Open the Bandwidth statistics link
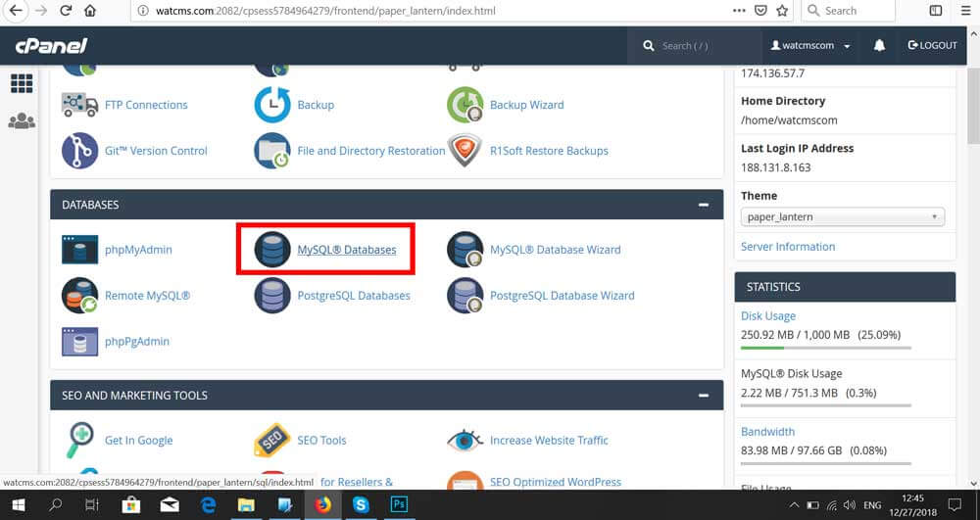Screen dimensions: 980x520 [767, 431]
